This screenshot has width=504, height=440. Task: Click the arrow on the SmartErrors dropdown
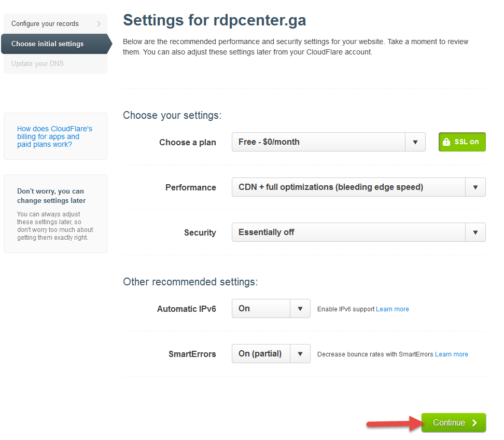pyautogui.click(x=300, y=354)
